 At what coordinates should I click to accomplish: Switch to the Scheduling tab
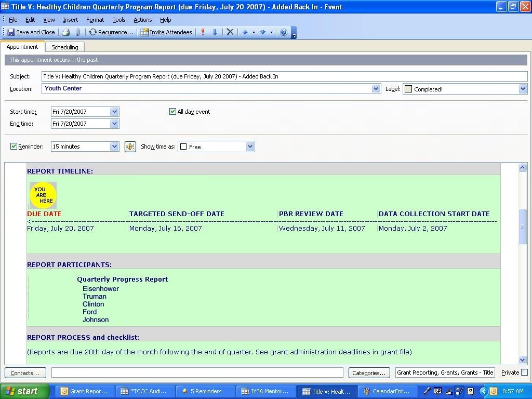tap(65, 46)
